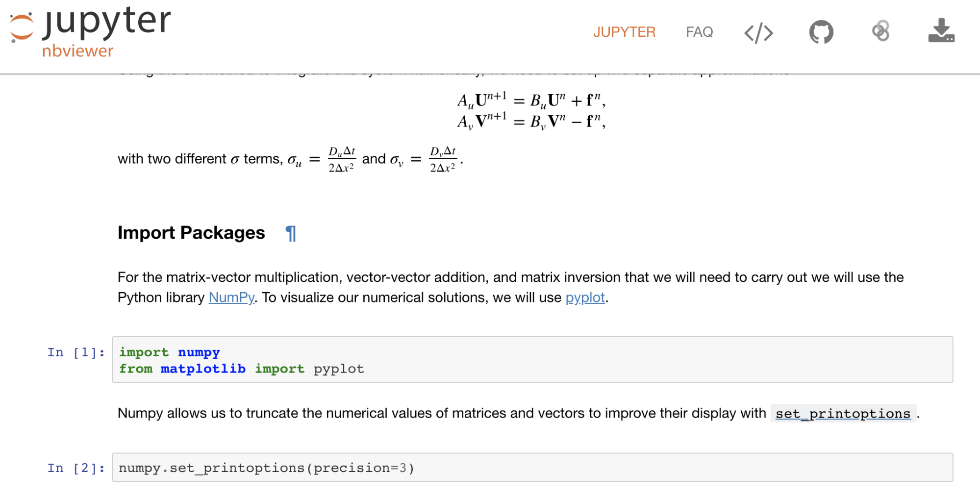Click the Import Packages heading
Image resolution: width=980 pixels, height=496 pixels.
click(x=191, y=233)
